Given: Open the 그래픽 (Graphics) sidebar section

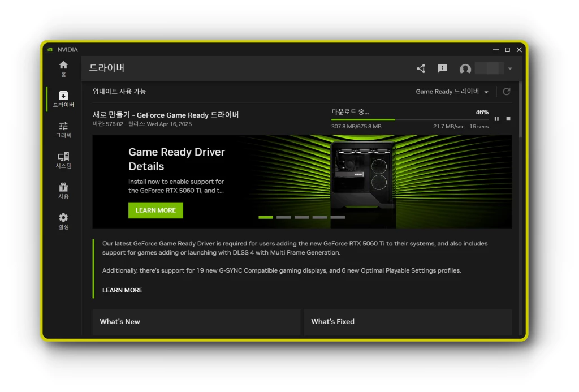Looking at the screenshot, I should pos(63,130).
